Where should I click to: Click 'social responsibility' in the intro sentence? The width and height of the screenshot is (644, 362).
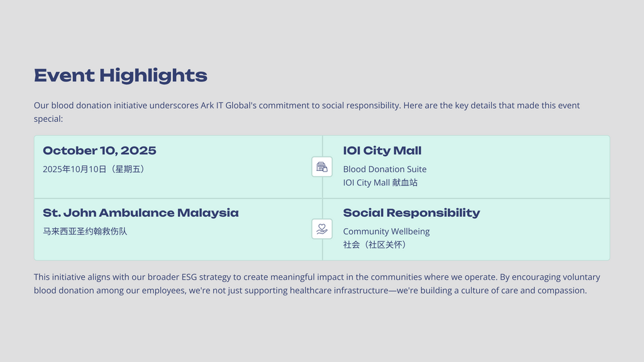click(361, 106)
